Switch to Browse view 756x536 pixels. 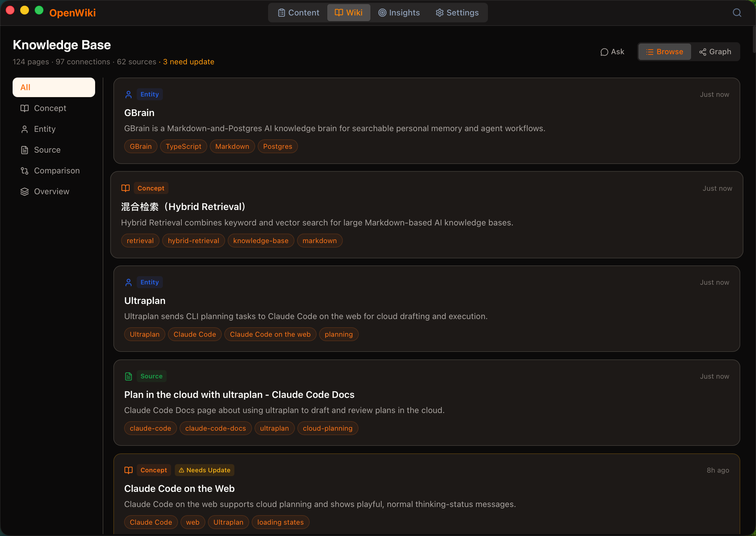pyautogui.click(x=664, y=52)
